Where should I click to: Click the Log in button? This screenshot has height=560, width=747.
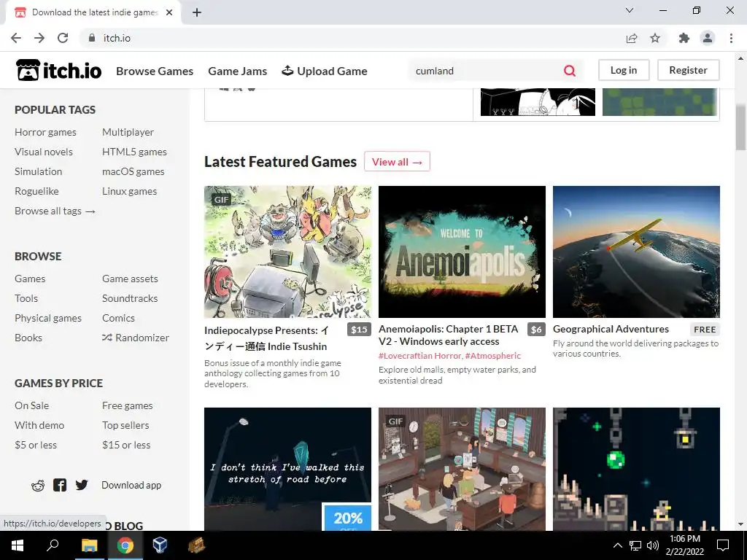click(x=624, y=70)
